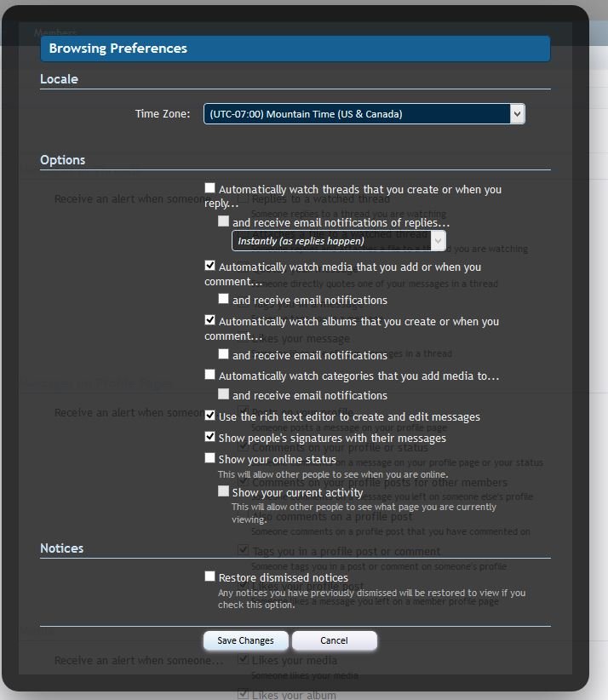The image size is (608, 700).
Task: Click the Notices section heading
Action: pos(61,548)
